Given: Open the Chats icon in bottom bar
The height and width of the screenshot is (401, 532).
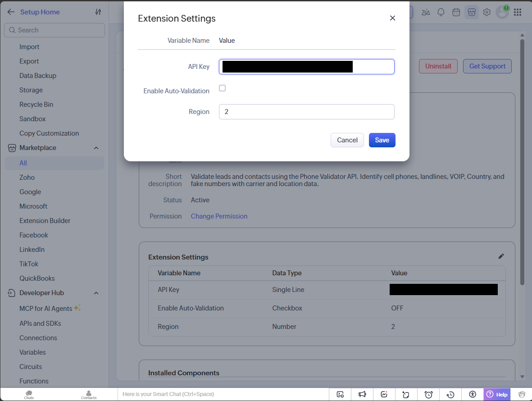Looking at the screenshot, I should [29, 395].
